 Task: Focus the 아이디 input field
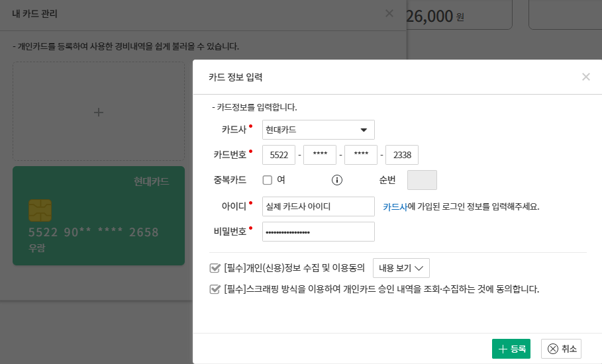[319, 206]
